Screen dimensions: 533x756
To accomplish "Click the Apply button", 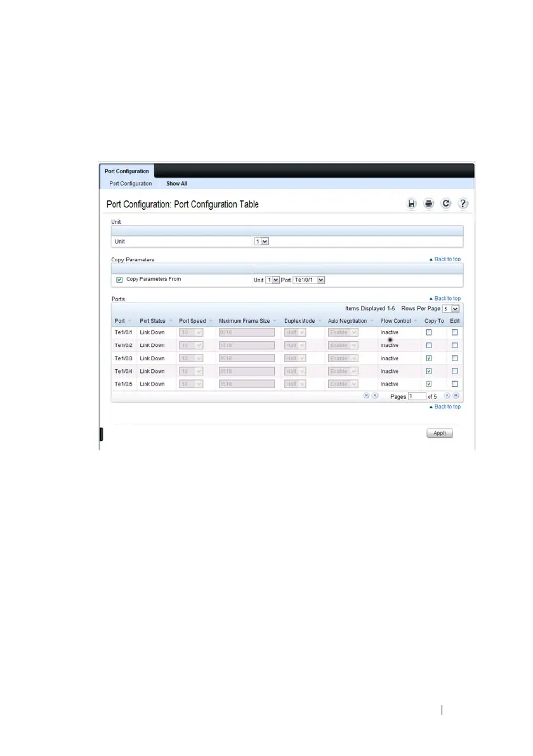I will tap(440, 433).
